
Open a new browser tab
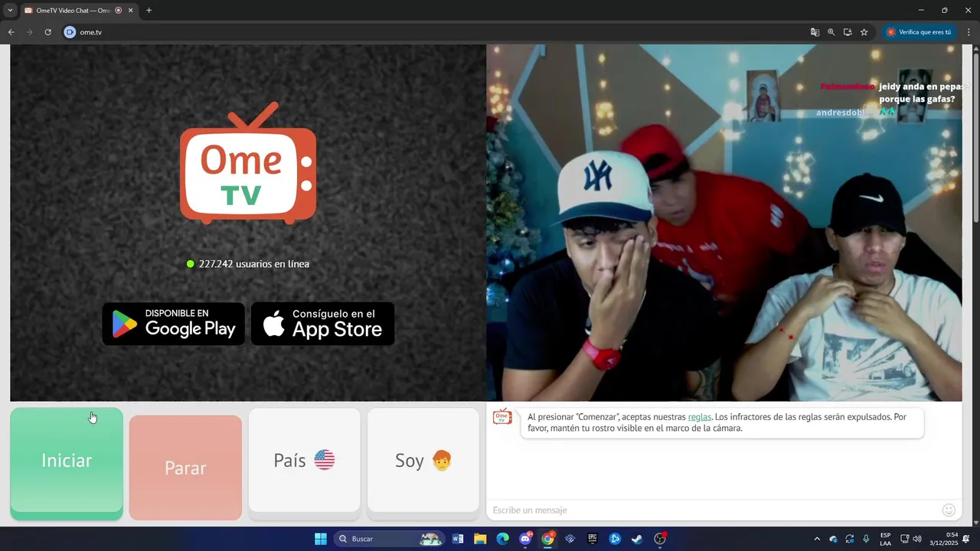point(149,11)
